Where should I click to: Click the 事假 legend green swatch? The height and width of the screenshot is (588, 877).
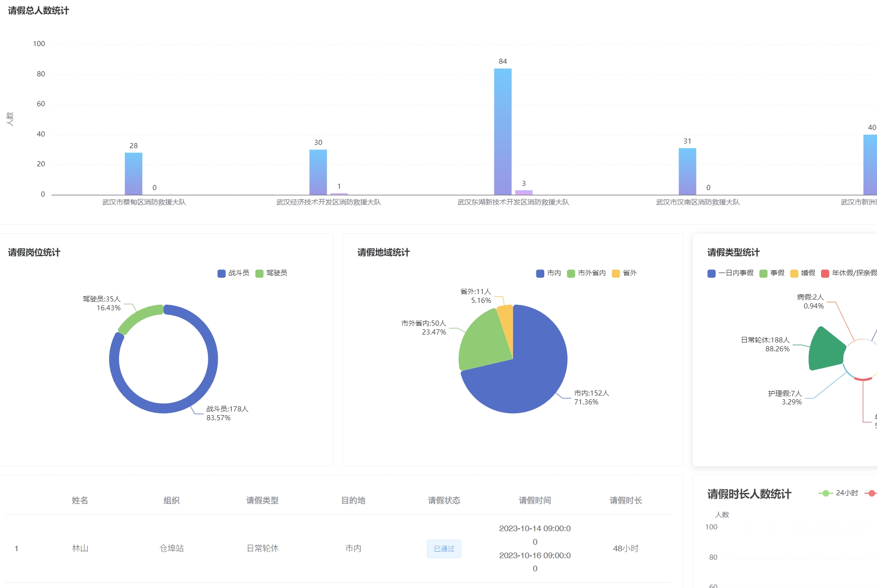[763, 273]
